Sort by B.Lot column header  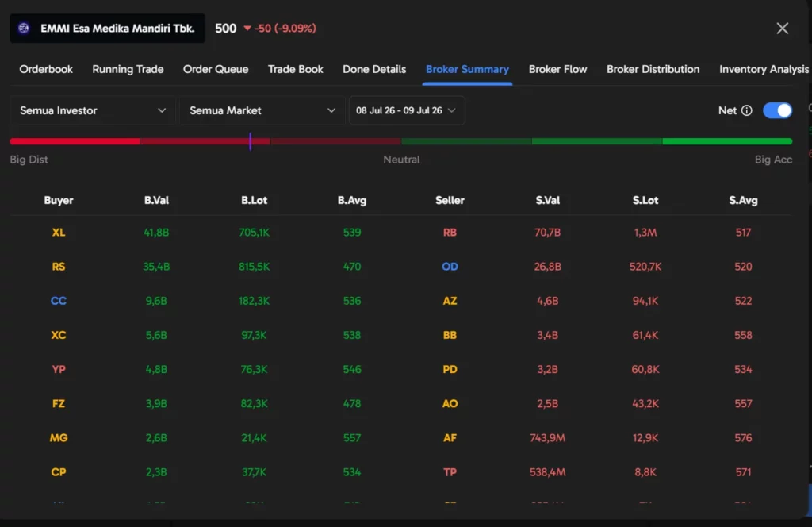coord(255,201)
